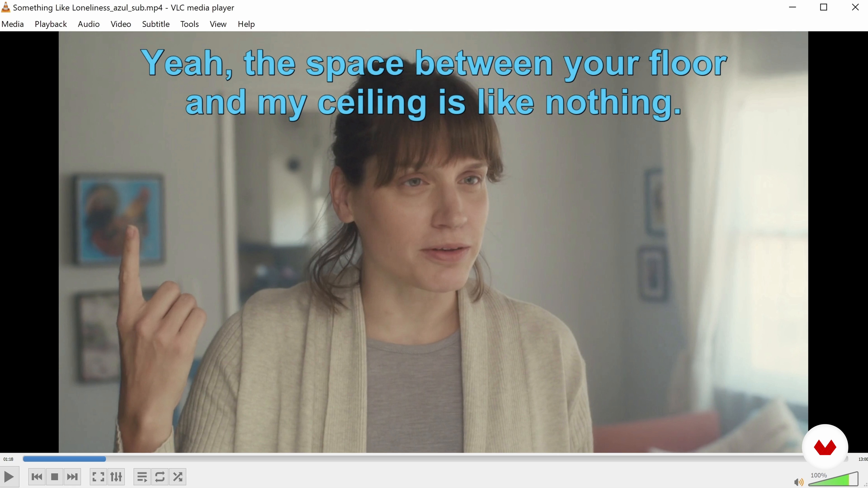Screen dimensions: 868x488
Task: Open the Playback menu
Action: 51,24
